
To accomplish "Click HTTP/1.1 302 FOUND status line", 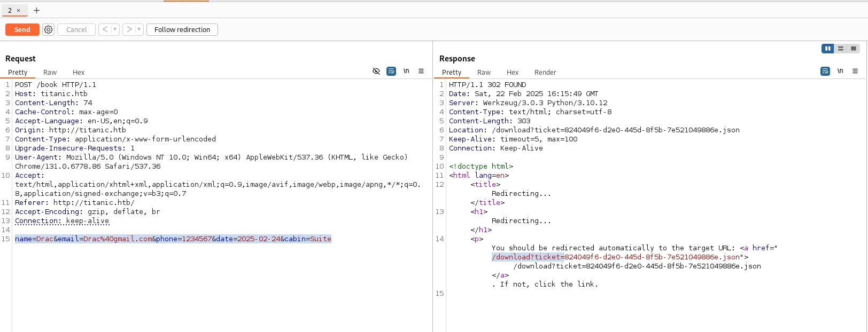I will click(x=487, y=84).
